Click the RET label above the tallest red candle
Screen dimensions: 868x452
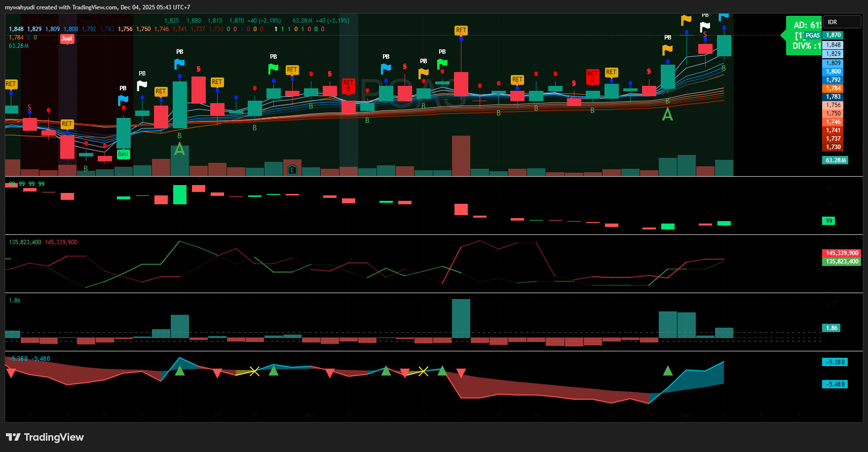[x=461, y=31]
